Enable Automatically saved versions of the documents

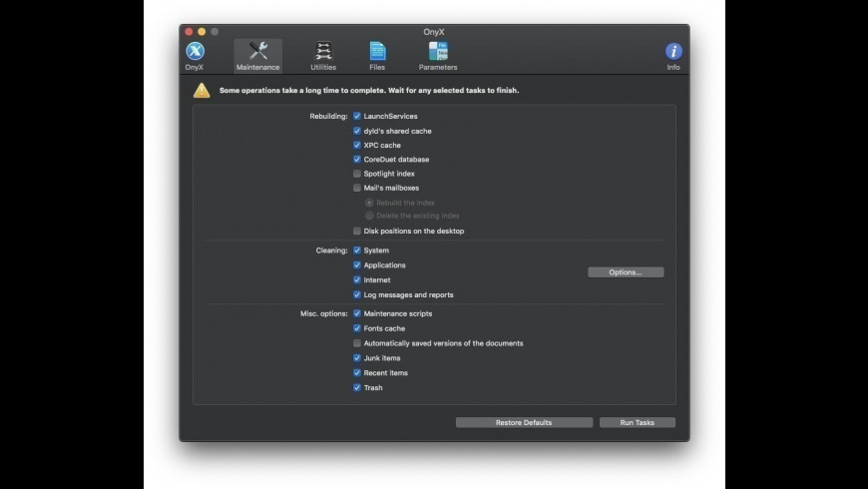point(357,343)
